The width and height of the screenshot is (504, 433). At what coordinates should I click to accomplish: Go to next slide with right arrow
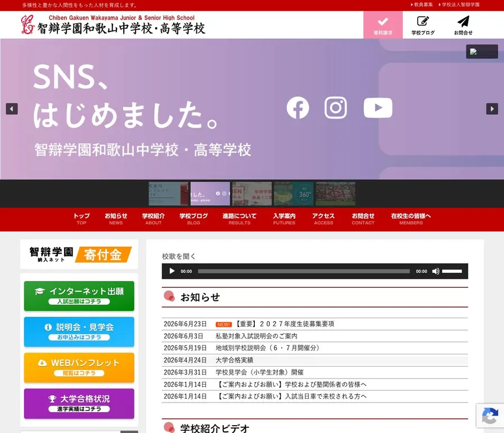[x=492, y=109]
